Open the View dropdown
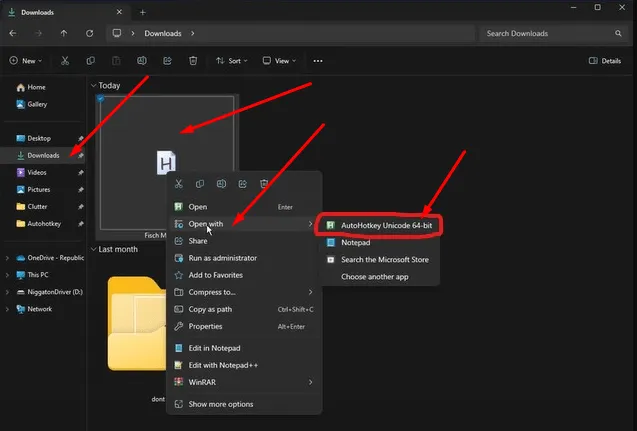 pyautogui.click(x=279, y=61)
